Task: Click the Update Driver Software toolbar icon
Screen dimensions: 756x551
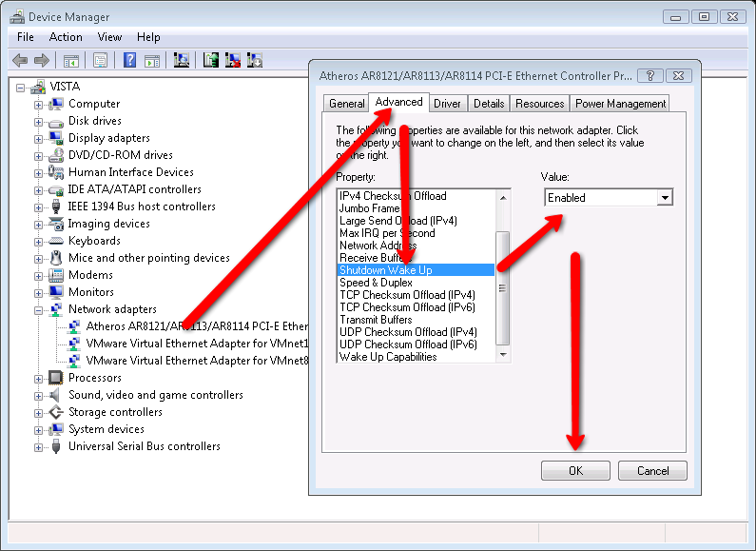Action: [x=210, y=60]
